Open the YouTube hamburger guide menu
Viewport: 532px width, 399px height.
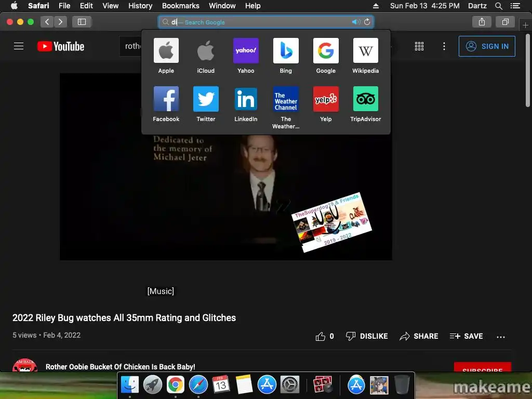coord(19,46)
